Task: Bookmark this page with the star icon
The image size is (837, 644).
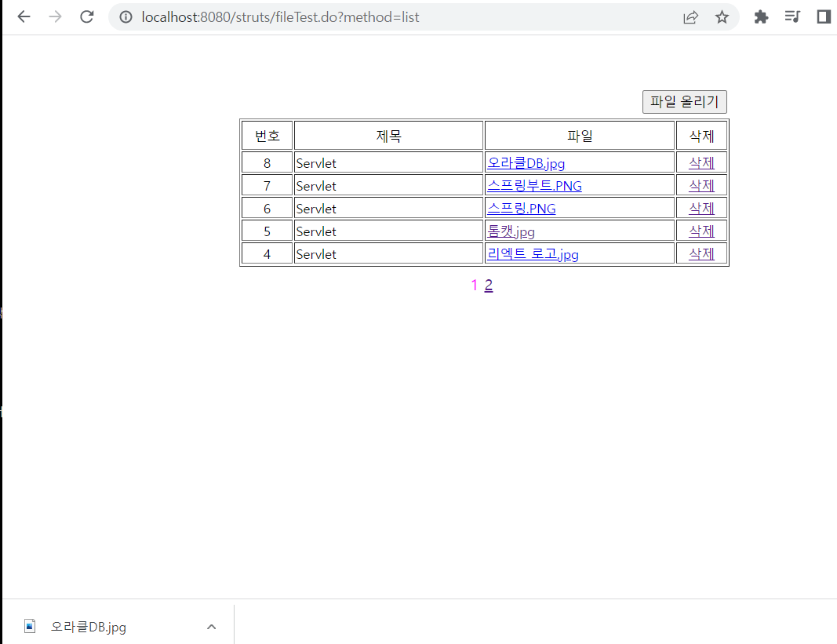Action: click(721, 16)
